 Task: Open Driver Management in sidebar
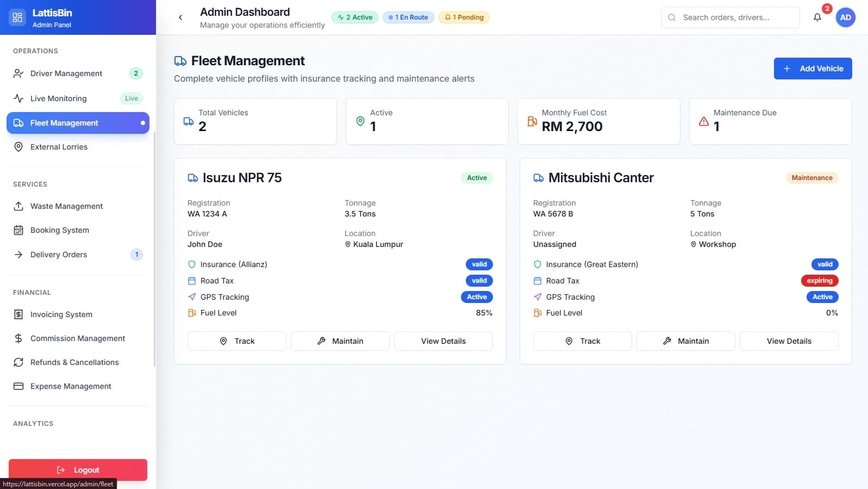tap(66, 73)
